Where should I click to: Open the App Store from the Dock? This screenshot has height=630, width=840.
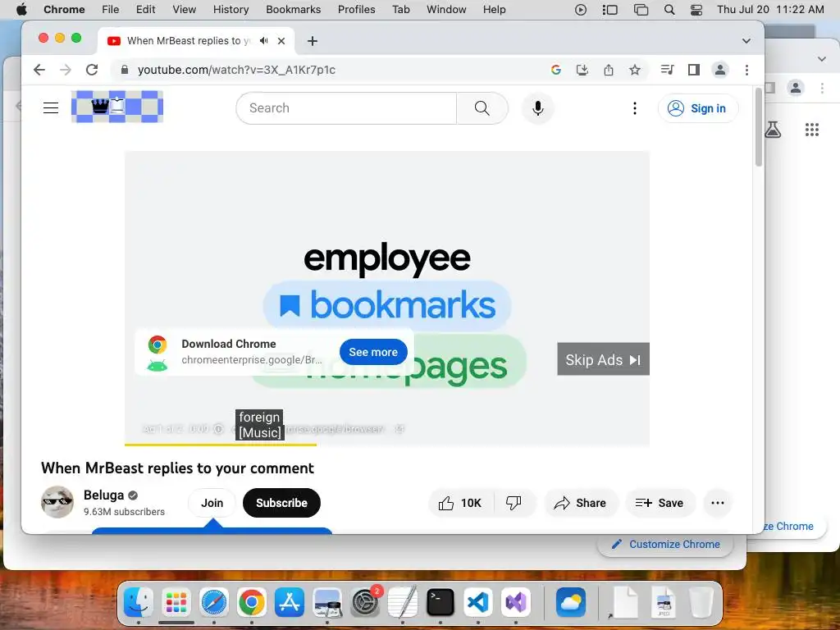(290, 602)
